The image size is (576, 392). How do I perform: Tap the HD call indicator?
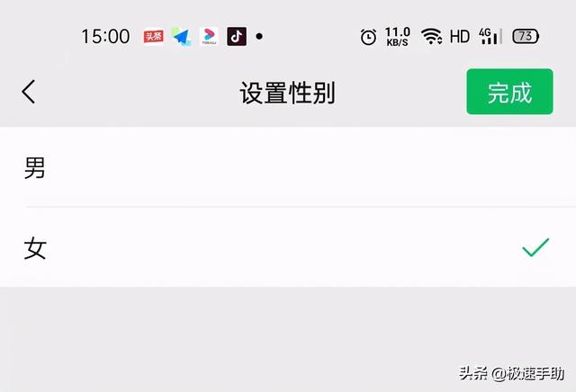[460, 37]
